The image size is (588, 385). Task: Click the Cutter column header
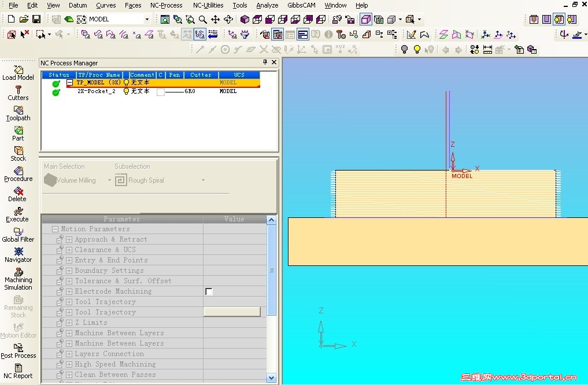(x=201, y=75)
